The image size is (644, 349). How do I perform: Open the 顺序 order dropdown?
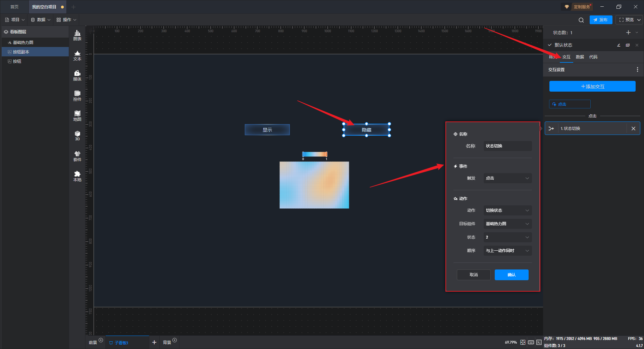[507, 251]
